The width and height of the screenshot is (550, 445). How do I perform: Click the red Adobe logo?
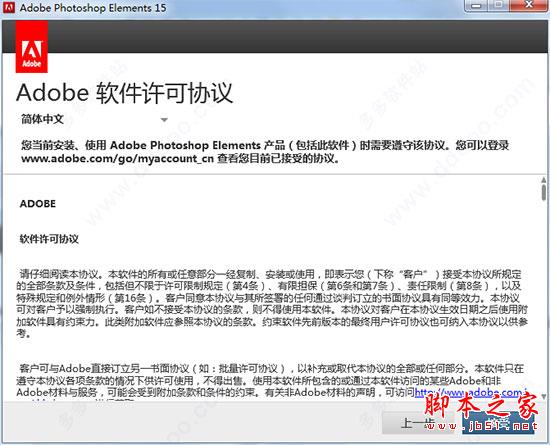[x=32, y=47]
